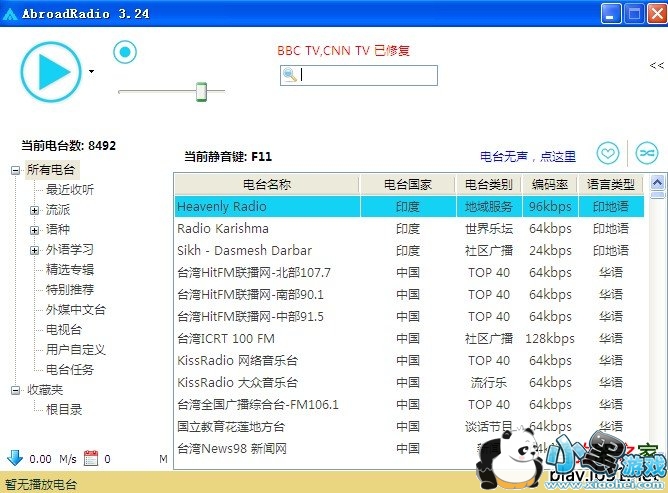Click the circular record button
Screen dimensions: 668x493
click(x=125, y=52)
